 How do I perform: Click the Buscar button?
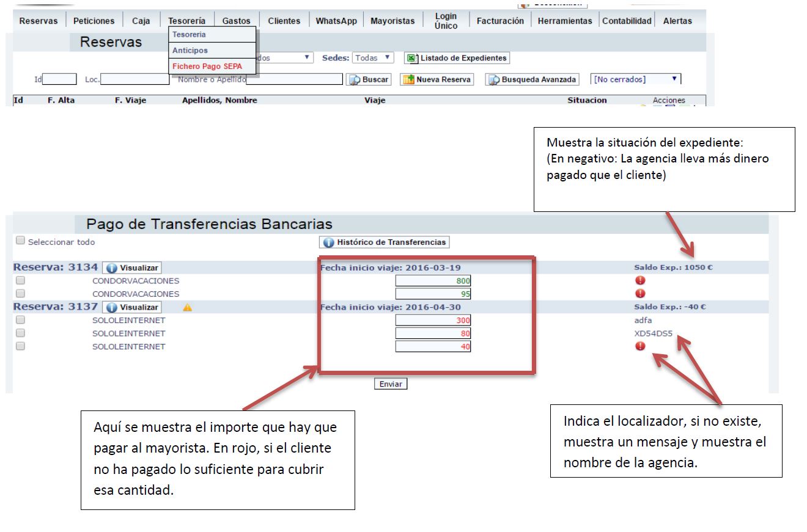tap(369, 79)
